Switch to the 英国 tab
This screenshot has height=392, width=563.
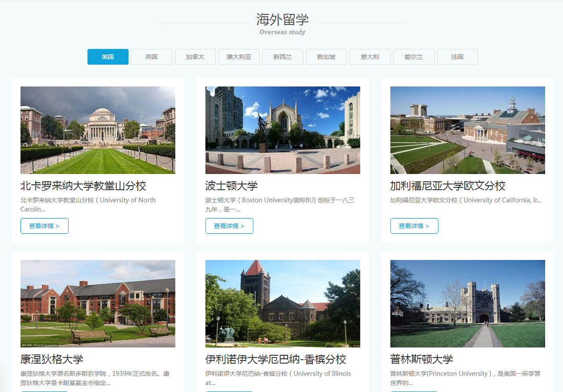(151, 57)
